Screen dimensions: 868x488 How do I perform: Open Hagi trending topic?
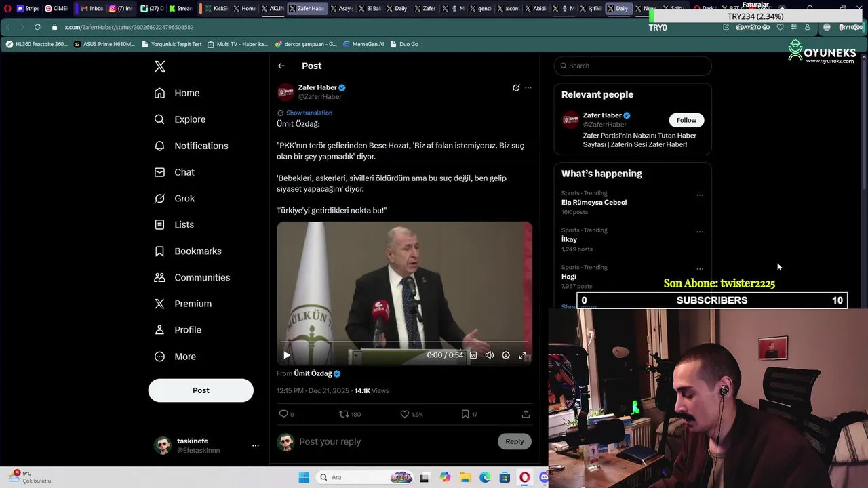tap(569, 277)
